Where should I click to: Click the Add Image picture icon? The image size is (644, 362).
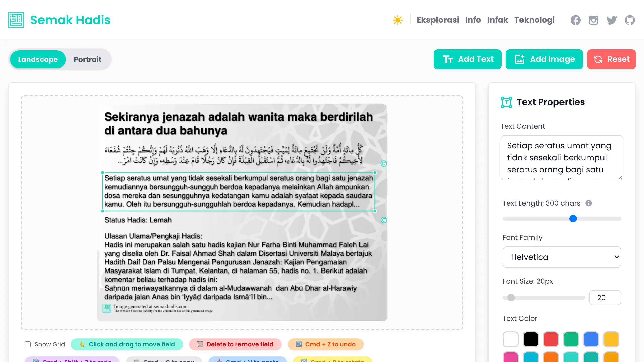pos(520,59)
